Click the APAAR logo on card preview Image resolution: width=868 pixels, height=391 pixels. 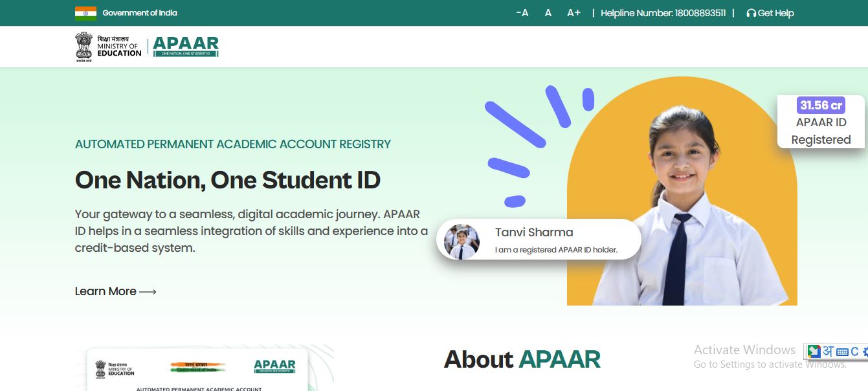274,366
